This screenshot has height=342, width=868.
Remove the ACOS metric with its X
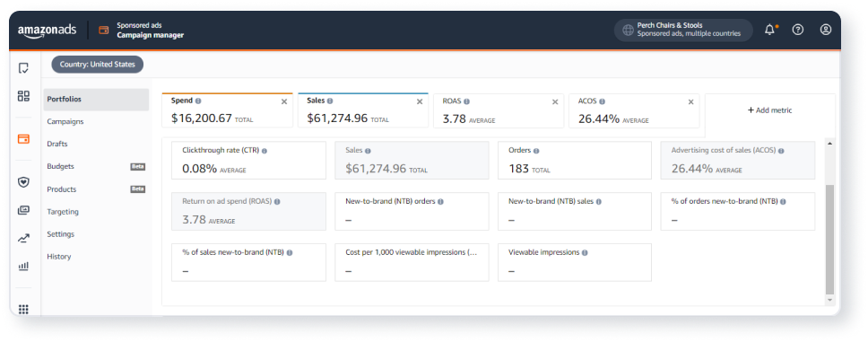(690, 101)
